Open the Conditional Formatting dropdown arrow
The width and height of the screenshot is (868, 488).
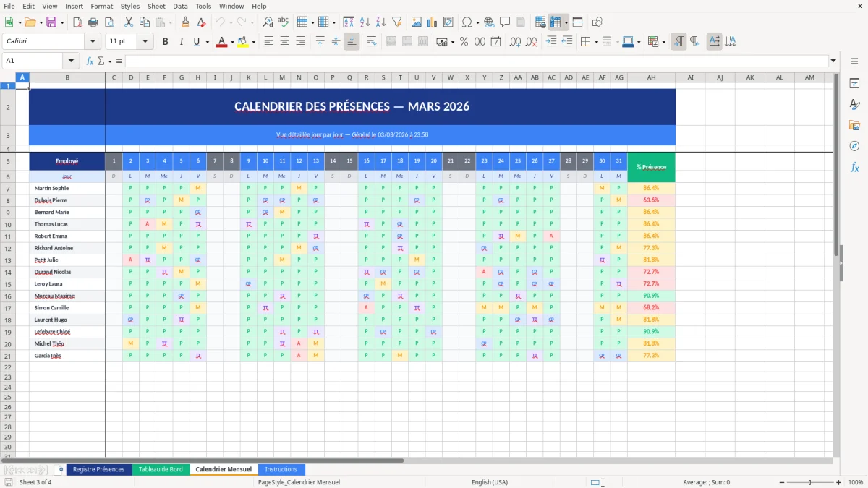click(x=663, y=42)
